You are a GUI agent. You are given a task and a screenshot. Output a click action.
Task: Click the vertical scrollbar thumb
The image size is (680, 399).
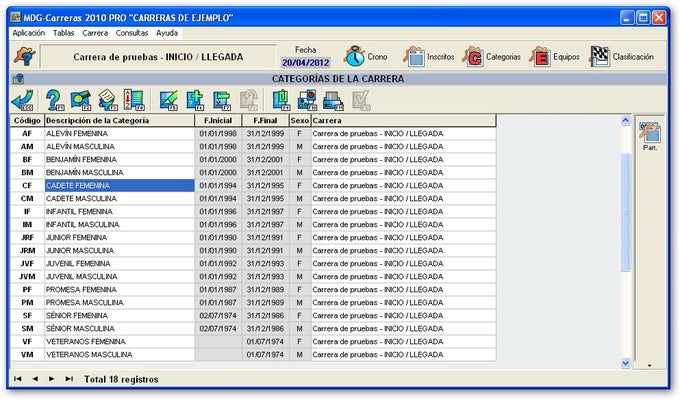[x=625, y=213]
